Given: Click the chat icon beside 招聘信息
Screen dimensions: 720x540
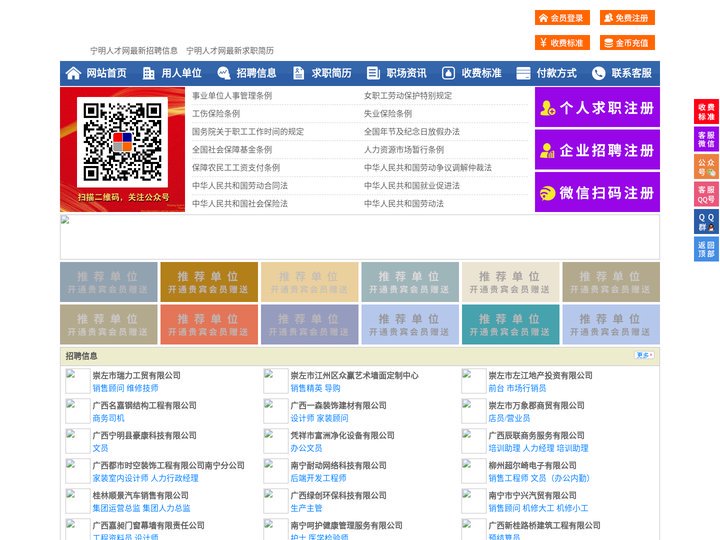Looking at the screenshot, I should pyautogui.click(x=224, y=73).
